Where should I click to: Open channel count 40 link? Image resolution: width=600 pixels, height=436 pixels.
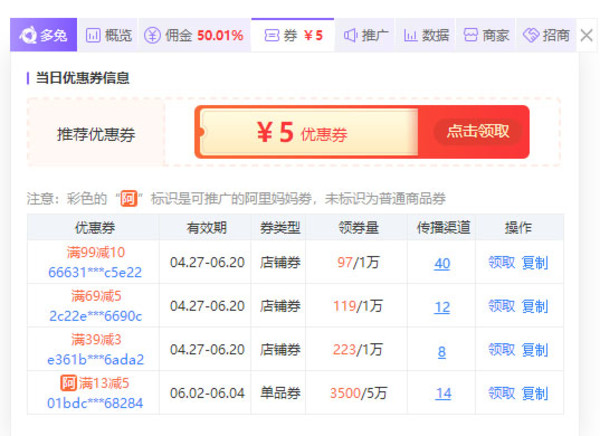[x=442, y=263]
